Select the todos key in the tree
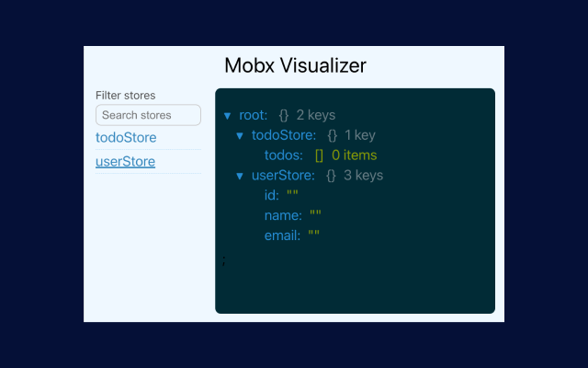This screenshot has width=588, height=368. click(x=284, y=155)
